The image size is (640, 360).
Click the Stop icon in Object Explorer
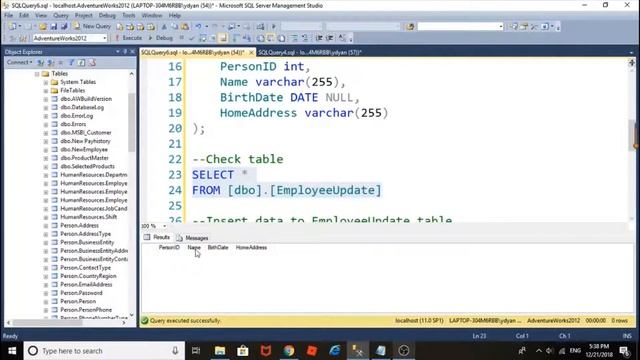pyautogui.click(x=61, y=62)
